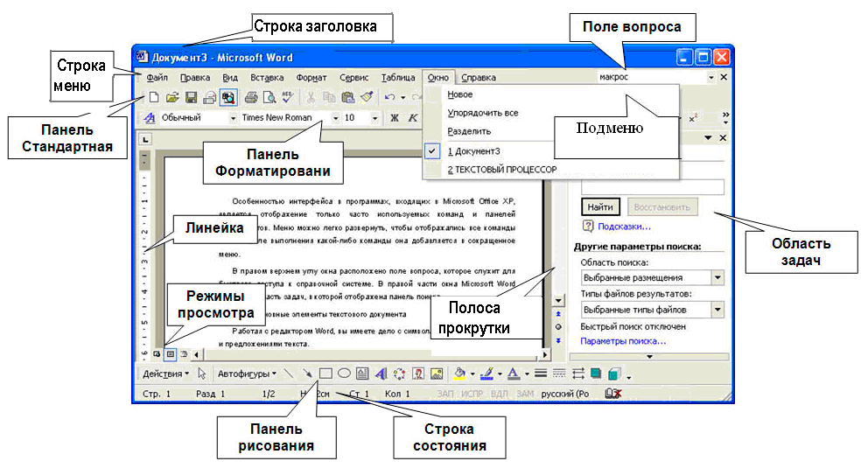
Task: Insert Clip Art from drawing toolbar
Action: [418, 374]
